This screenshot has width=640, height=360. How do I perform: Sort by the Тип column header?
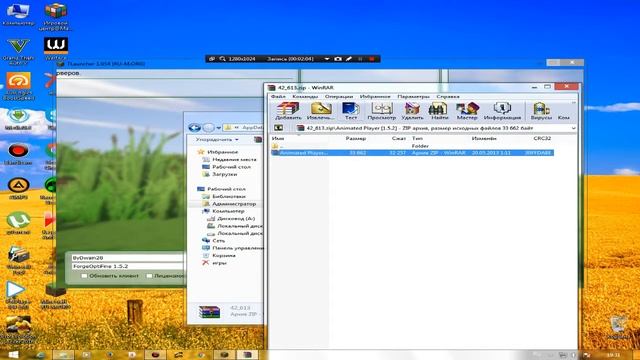417,138
